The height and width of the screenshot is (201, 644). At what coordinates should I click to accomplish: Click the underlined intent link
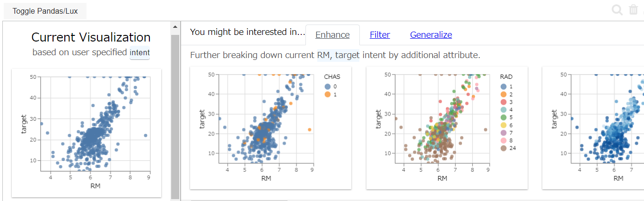(x=139, y=52)
